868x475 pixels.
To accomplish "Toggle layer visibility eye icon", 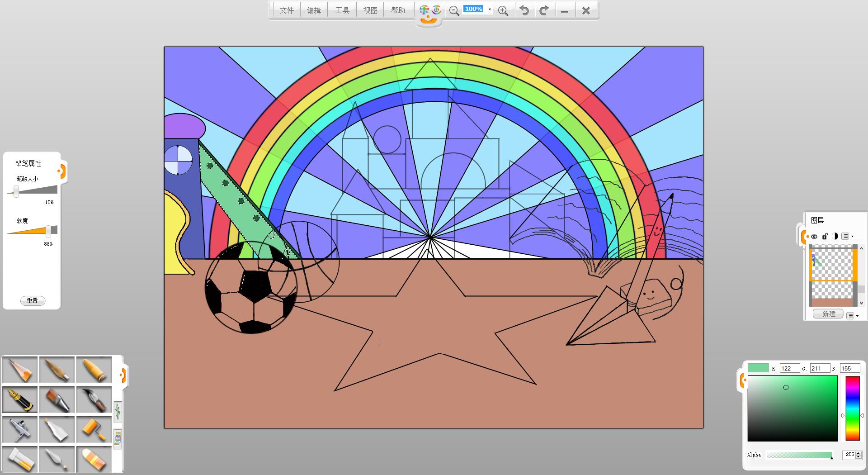I will pyautogui.click(x=814, y=236).
